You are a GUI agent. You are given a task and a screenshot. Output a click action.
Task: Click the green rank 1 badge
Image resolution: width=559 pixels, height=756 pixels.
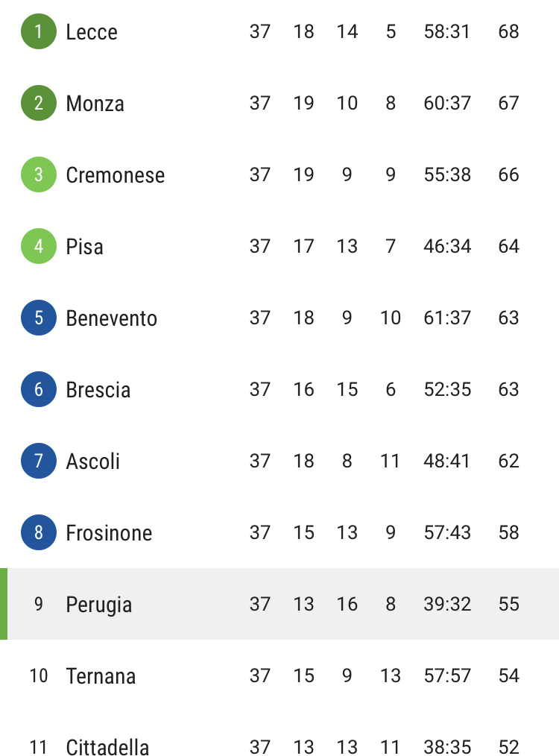[x=39, y=31]
